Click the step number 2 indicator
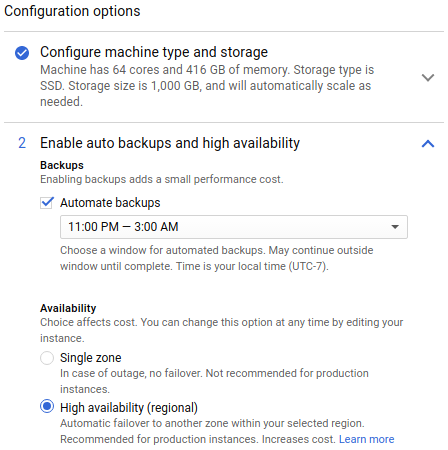This screenshot has width=448, height=450. point(22,143)
